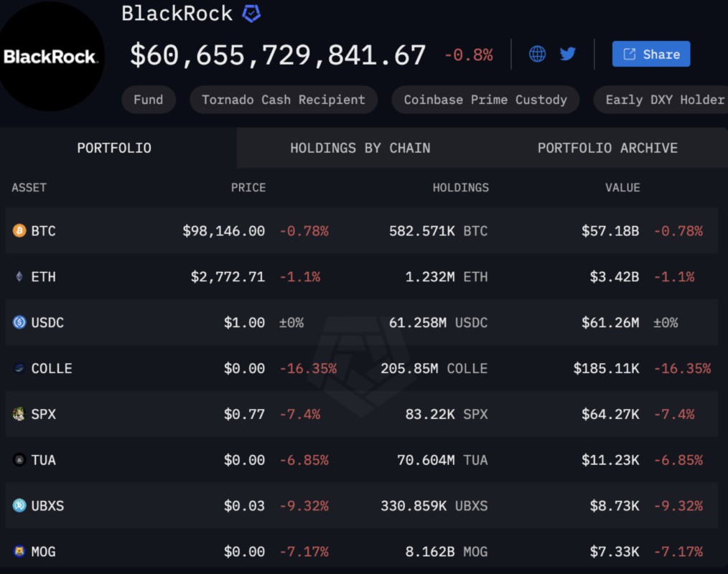Open the UBXS asset name
Image resolution: width=728 pixels, height=574 pixels.
tap(47, 505)
